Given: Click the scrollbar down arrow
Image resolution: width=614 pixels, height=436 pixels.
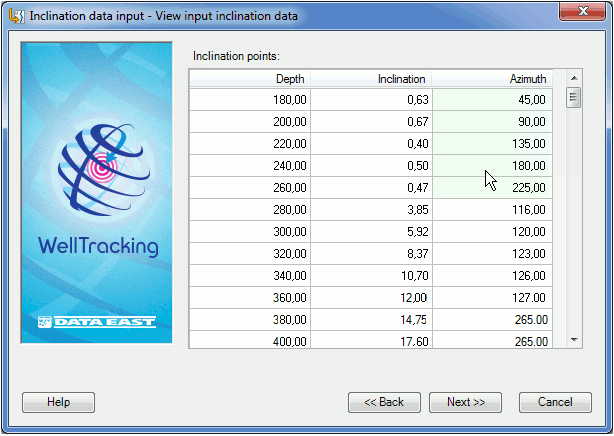Looking at the screenshot, I should point(574,340).
